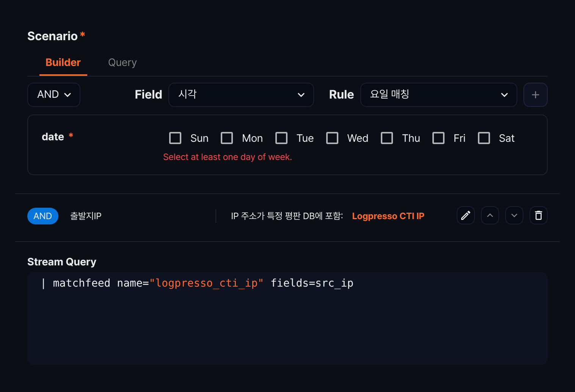Delete the 출발지IP condition with trash icon
The height and width of the screenshot is (392, 575).
click(538, 215)
